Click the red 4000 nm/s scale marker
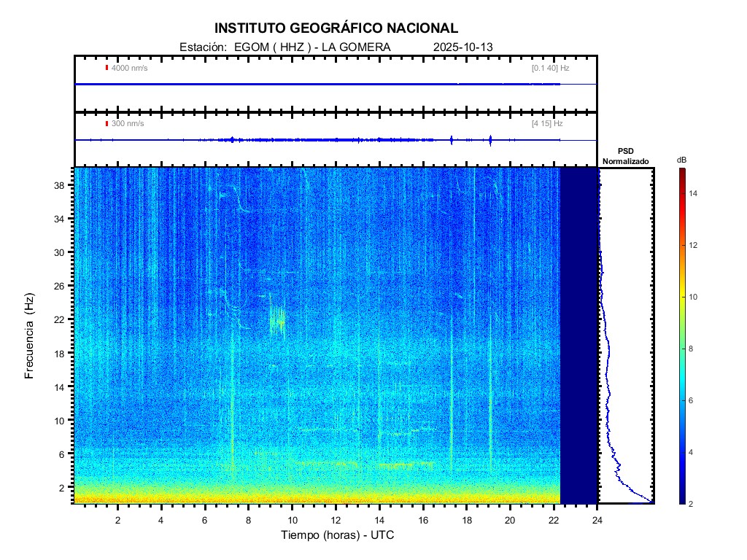747x560 pixels. pos(107,68)
